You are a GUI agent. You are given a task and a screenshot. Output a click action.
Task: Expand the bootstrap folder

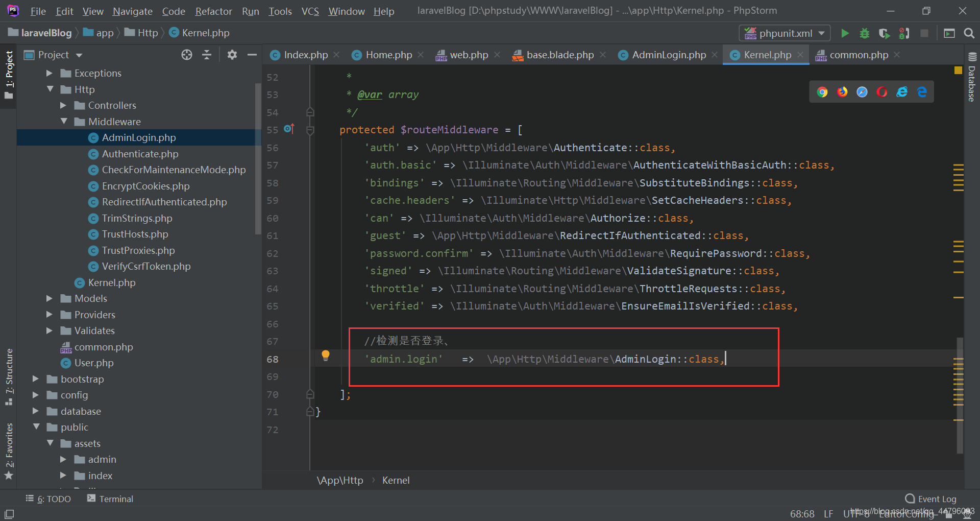click(x=36, y=378)
